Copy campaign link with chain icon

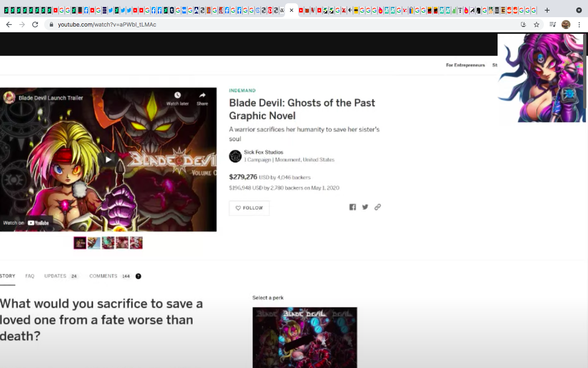(378, 207)
